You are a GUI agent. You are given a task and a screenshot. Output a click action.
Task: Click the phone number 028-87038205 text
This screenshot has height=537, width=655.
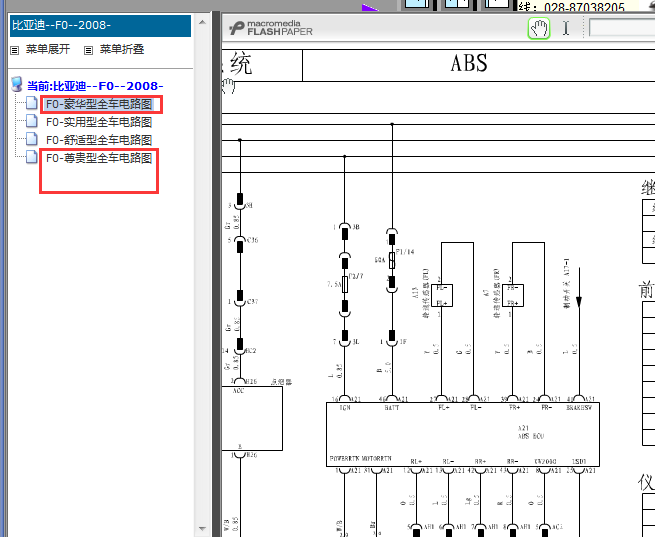pos(584,7)
